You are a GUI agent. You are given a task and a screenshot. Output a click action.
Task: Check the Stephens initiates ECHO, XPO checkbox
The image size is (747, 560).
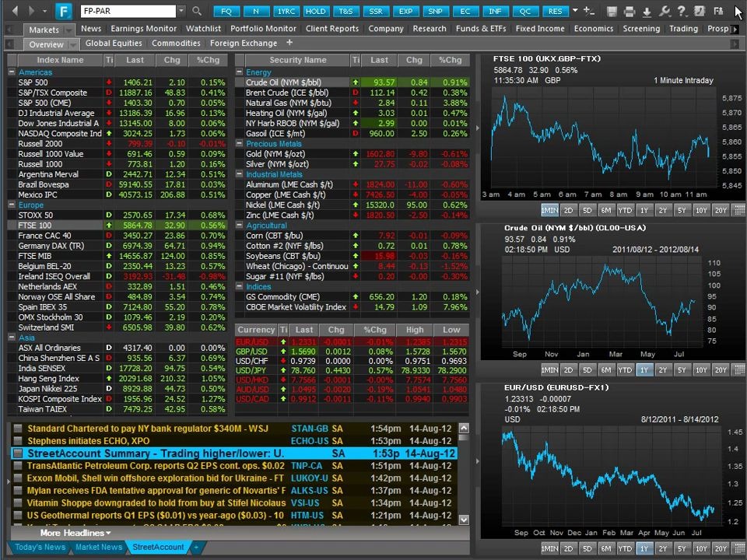(x=18, y=440)
